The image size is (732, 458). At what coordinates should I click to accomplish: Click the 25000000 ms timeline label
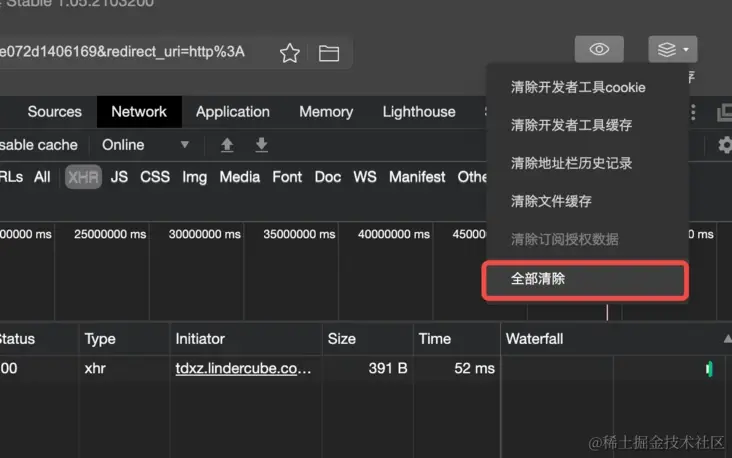tap(110, 234)
